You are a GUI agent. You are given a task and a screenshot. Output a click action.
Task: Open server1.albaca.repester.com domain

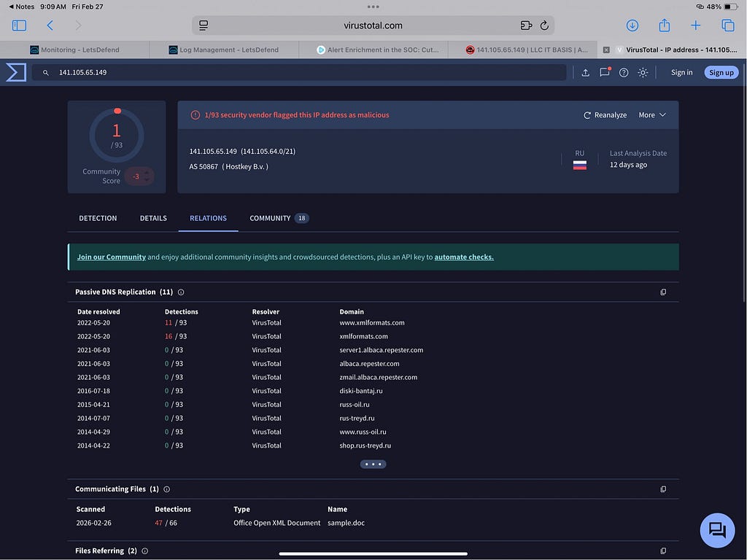click(x=381, y=350)
